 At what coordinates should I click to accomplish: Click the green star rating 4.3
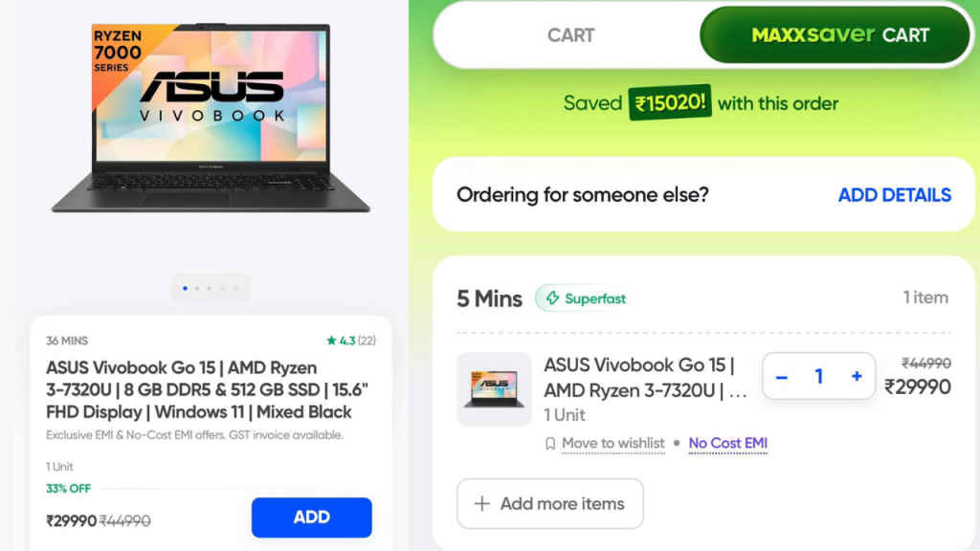(341, 341)
